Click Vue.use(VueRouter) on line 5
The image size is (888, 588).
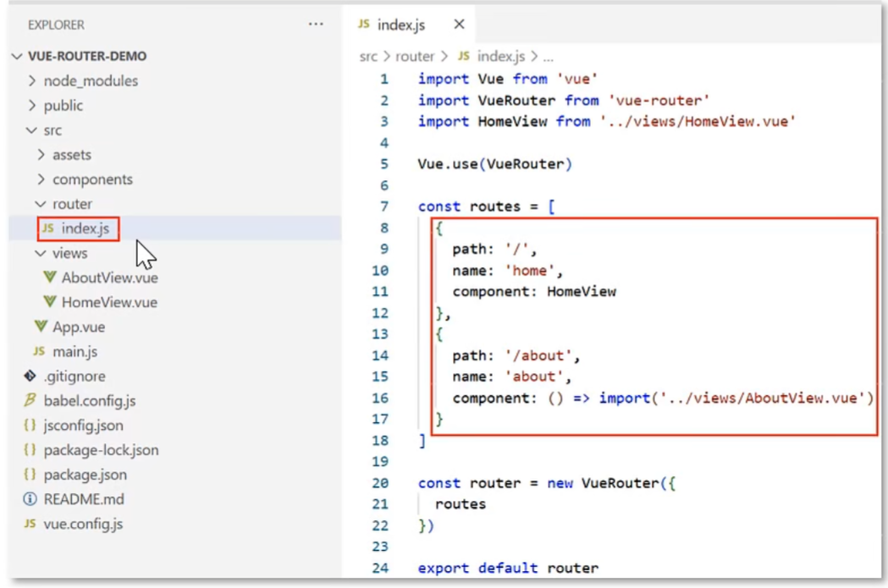click(x=495, y=164)
